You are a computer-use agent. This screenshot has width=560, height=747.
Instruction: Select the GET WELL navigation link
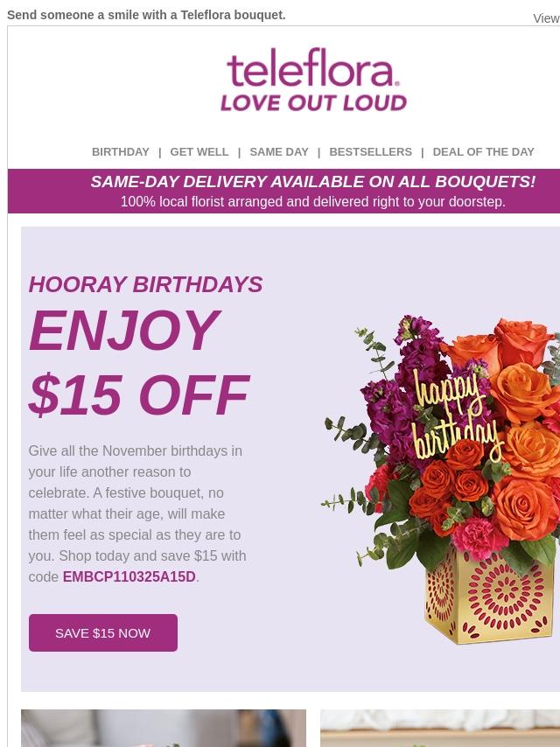[x=199, y=151]
